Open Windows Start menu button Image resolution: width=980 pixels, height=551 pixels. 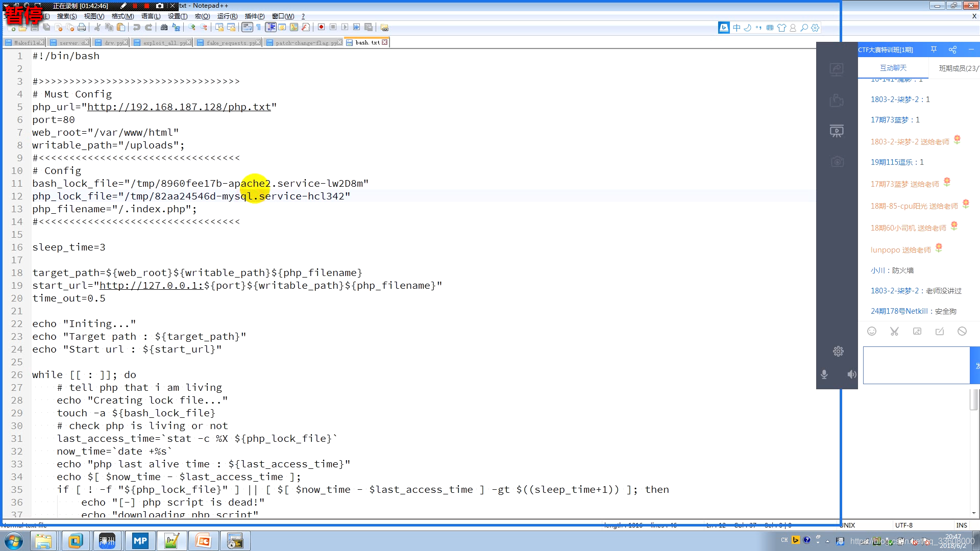[x=14, y=541]
